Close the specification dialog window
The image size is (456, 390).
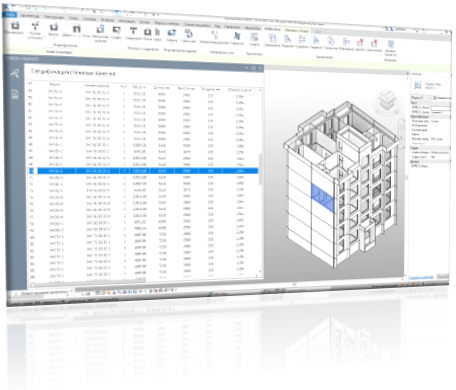(x=260, y=69)
